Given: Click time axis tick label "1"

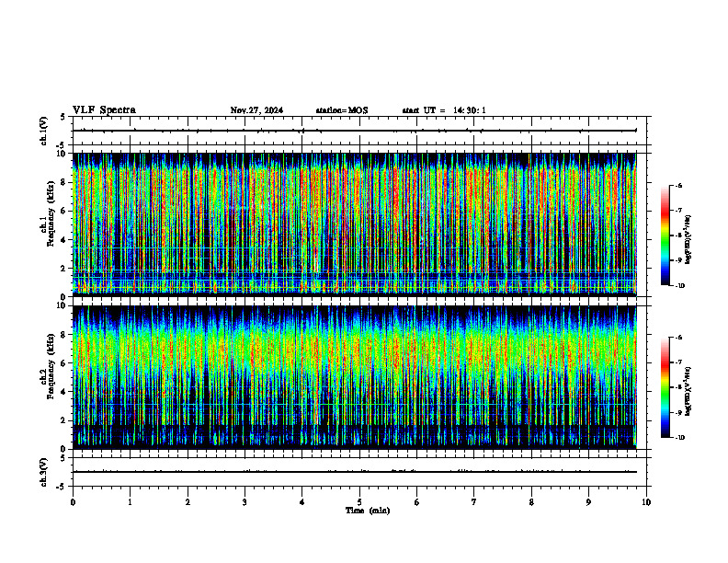Looking at the screenshot, I should pos(130,502).
